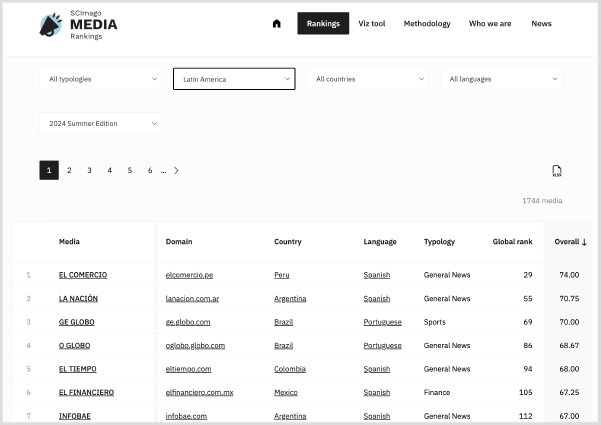Go to page 2 of results
The height and width of the screenshot is (425, 601).
[69, 170]
